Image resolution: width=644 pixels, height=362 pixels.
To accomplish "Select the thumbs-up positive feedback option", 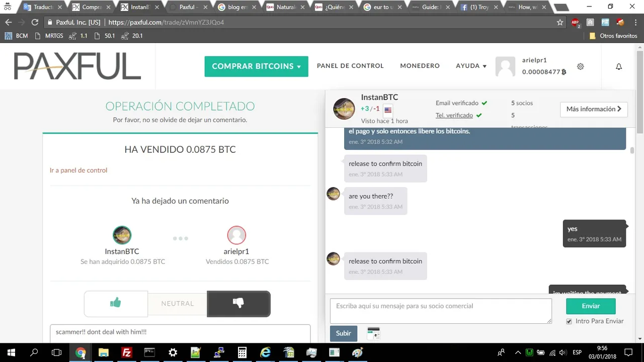I will point(116,304).
